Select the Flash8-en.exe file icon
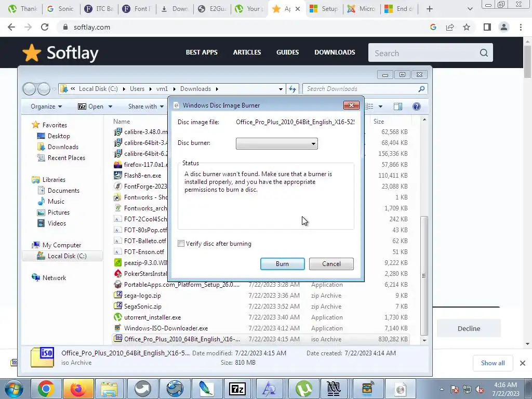 [118, 176]
